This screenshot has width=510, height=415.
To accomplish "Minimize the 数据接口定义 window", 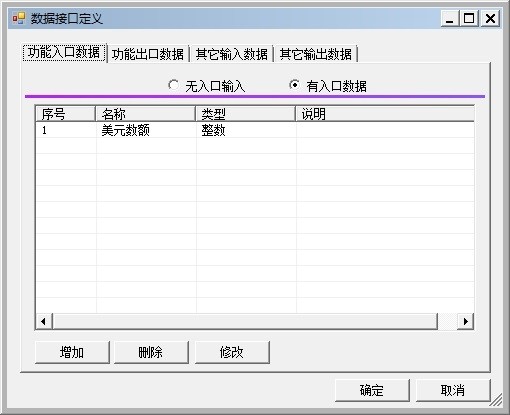I will pyautogui.click(x=450, y=18).
